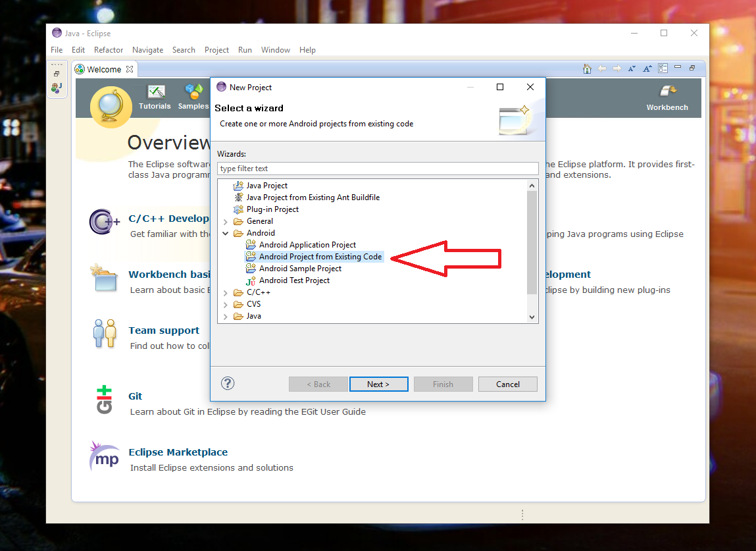Open the Tutorials icon in Welcome header

[x=155, y=92]
